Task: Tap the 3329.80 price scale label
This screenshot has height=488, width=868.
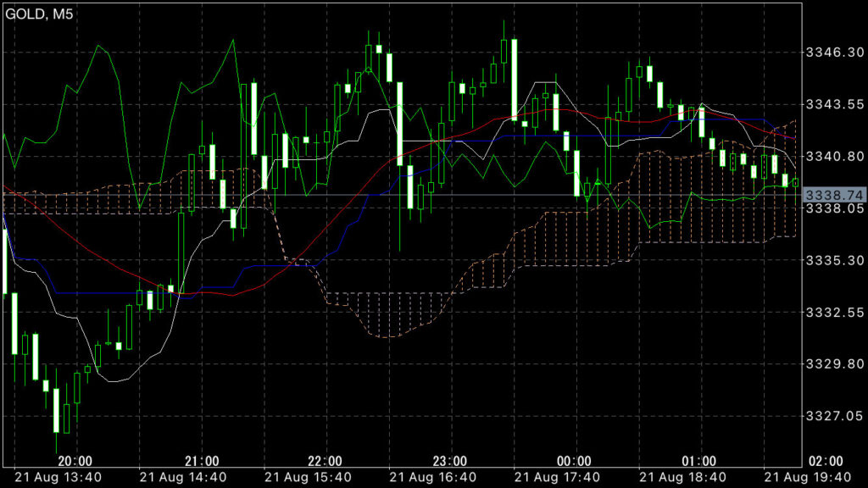Action: 833,364
